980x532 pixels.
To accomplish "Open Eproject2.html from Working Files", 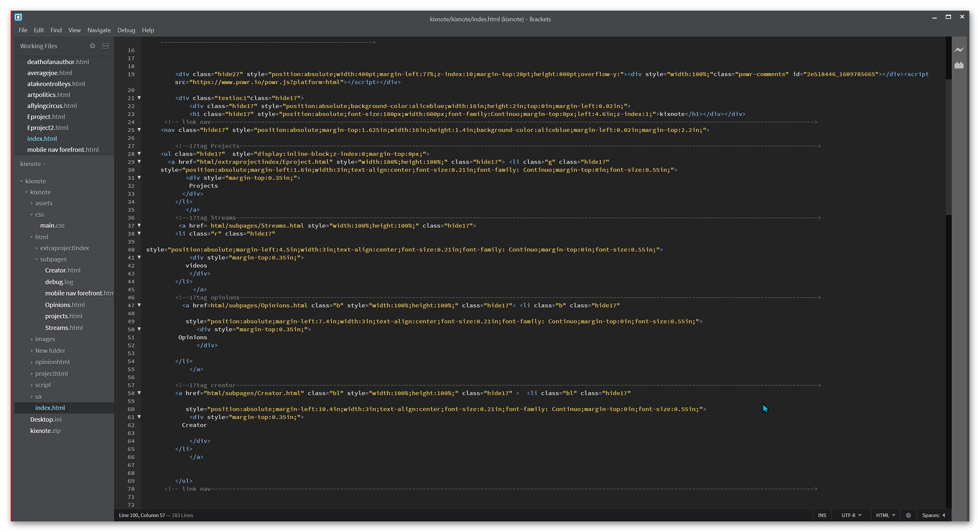I will point(47,128).
